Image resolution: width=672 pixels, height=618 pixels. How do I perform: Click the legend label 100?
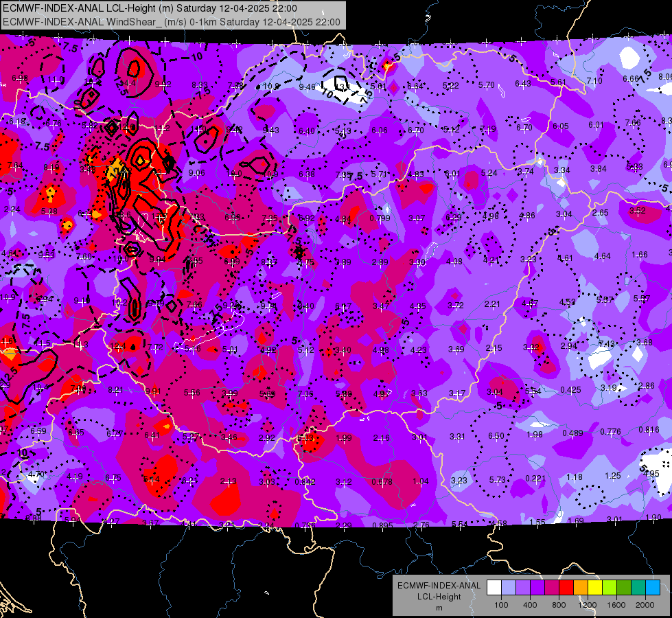pos(501,605)
